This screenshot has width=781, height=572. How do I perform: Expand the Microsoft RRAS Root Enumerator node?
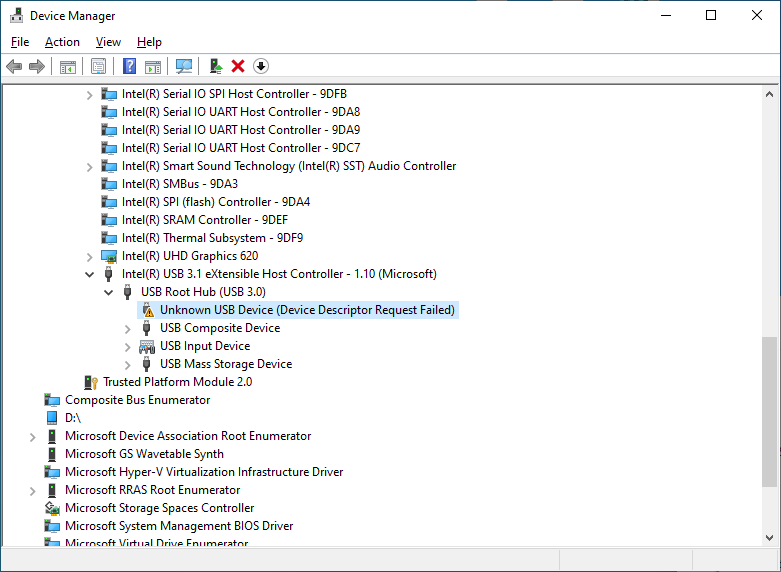[33, 491]
